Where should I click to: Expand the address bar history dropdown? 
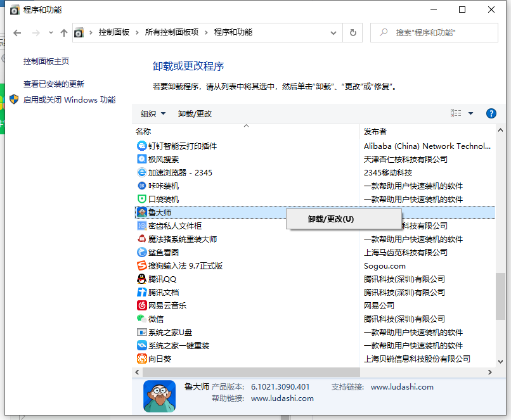335,32
